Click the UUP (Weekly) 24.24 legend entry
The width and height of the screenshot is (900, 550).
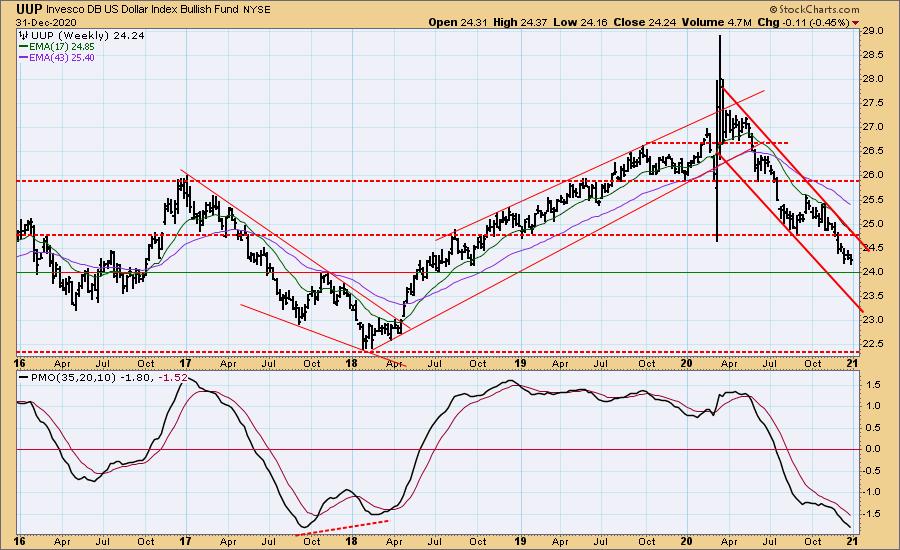(x=87, y=36)
